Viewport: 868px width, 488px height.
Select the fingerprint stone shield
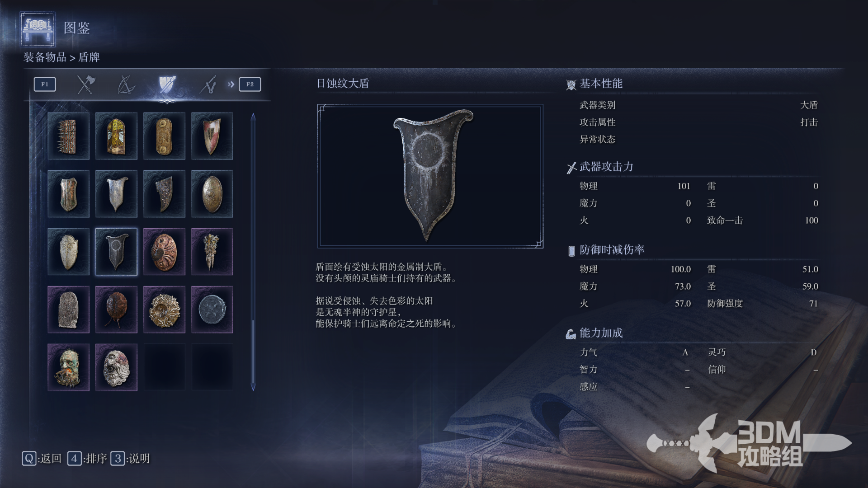coord(68,310)
